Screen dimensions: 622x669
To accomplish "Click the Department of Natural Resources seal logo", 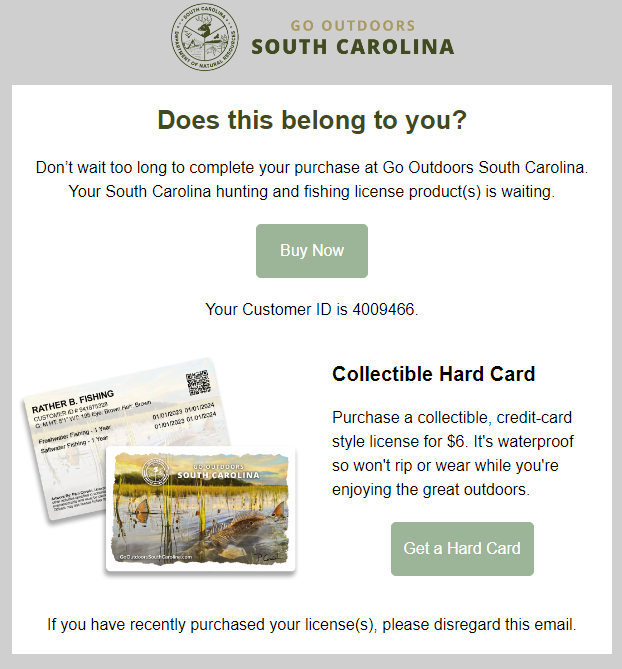I will (x=205, y=37).
